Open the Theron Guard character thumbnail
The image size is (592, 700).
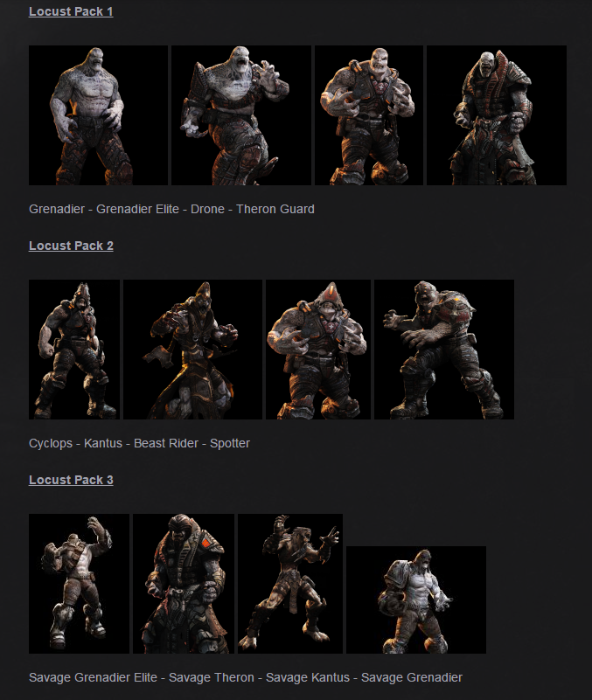pos(496,115)
